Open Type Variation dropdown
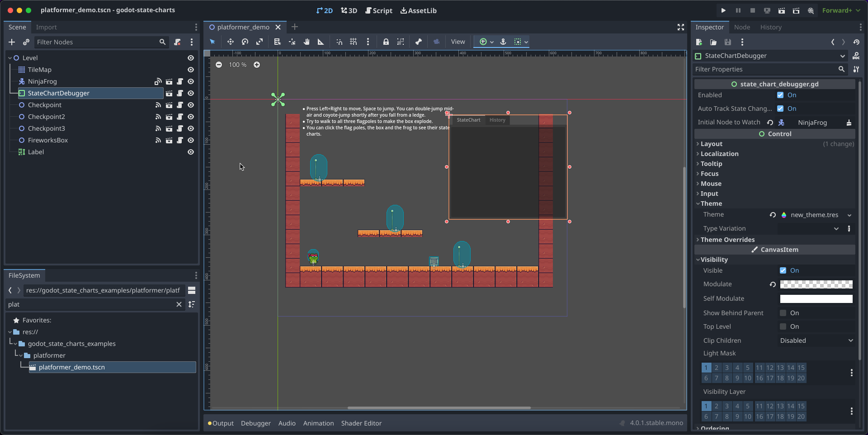 point(809,228)
